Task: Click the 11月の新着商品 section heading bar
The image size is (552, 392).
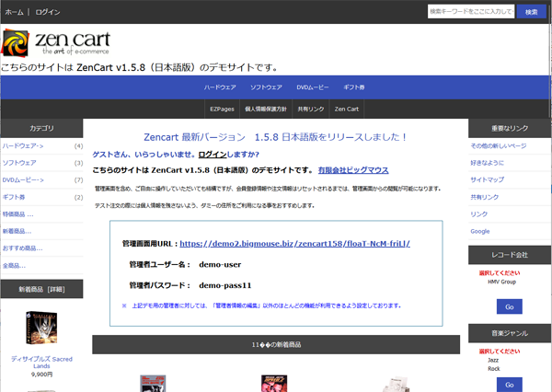Action: [276, 344]
